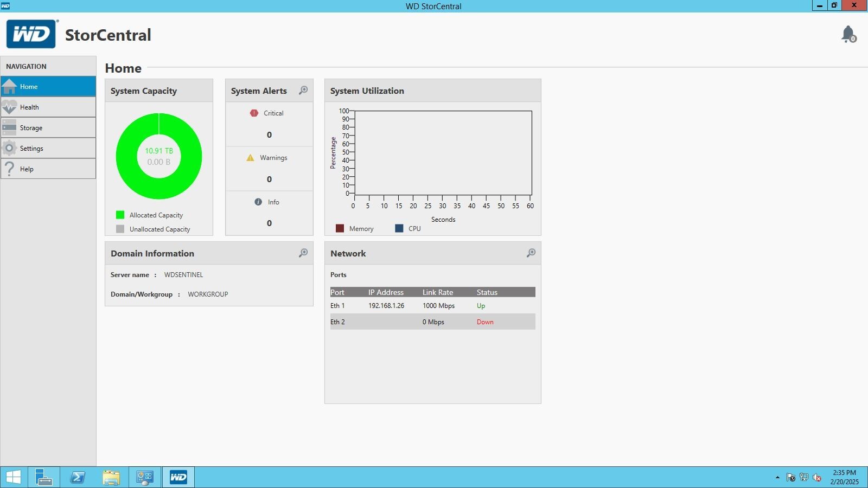This screenshot has width=868, height=488.
Task: Click the Action Center flag tray icon
Action: pyautogui.click(x=791, y=478)
